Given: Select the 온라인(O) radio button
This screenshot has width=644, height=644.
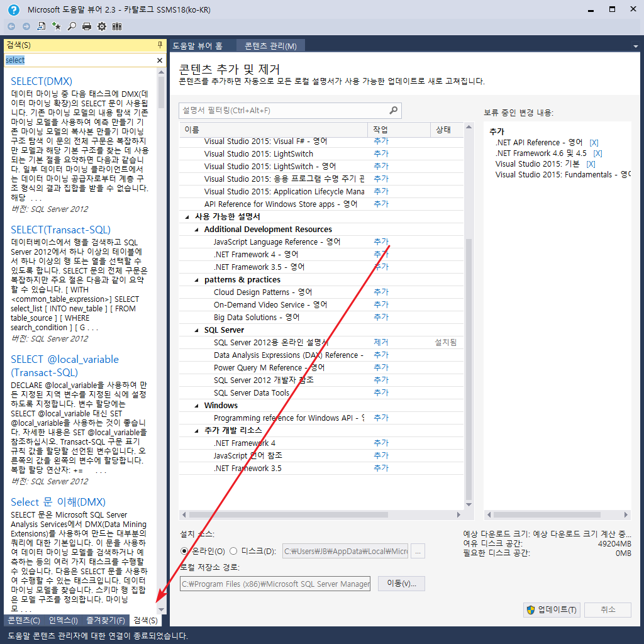Looking at the screenshot, I should (x=184, y=551).
